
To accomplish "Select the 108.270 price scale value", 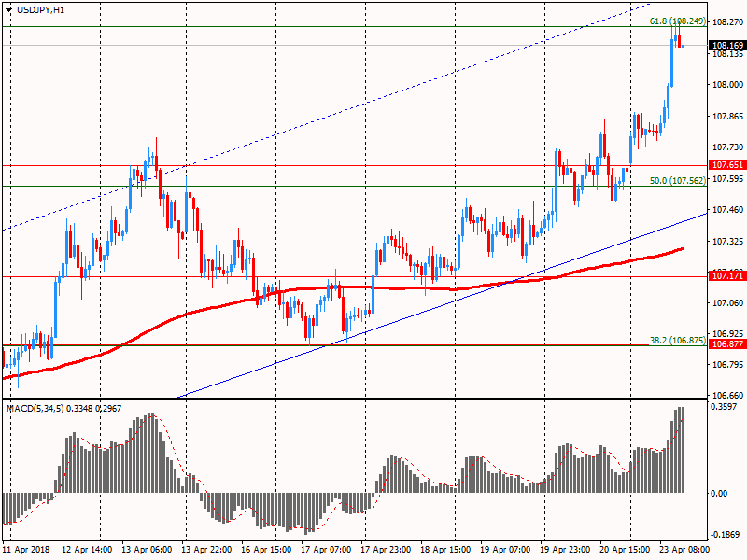I will pos(727,21).
